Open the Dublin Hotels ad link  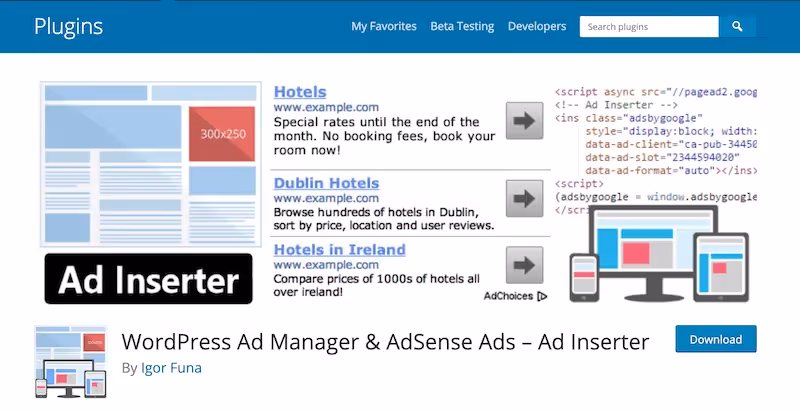(x=326, y=183)
